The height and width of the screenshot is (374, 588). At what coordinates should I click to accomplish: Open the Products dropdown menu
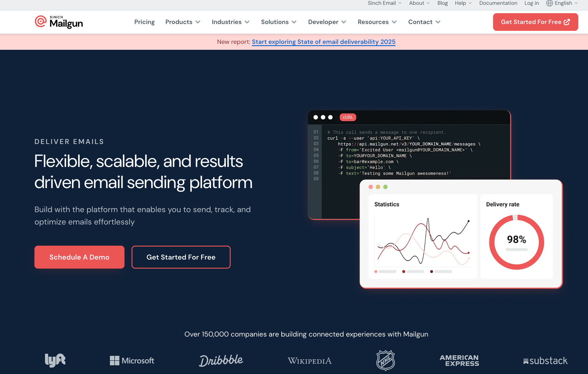tap(183, 22)
